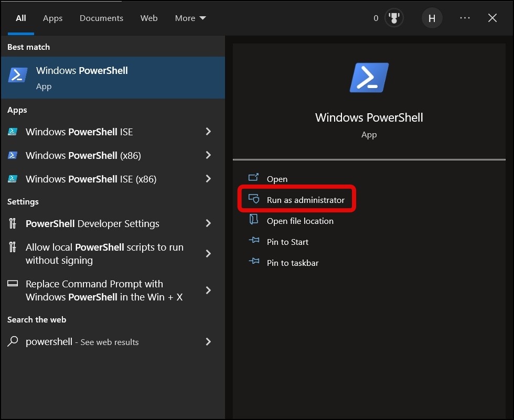514x420 pixels.
Task: Click the web search magnifier icon
Action: point(13,342)
